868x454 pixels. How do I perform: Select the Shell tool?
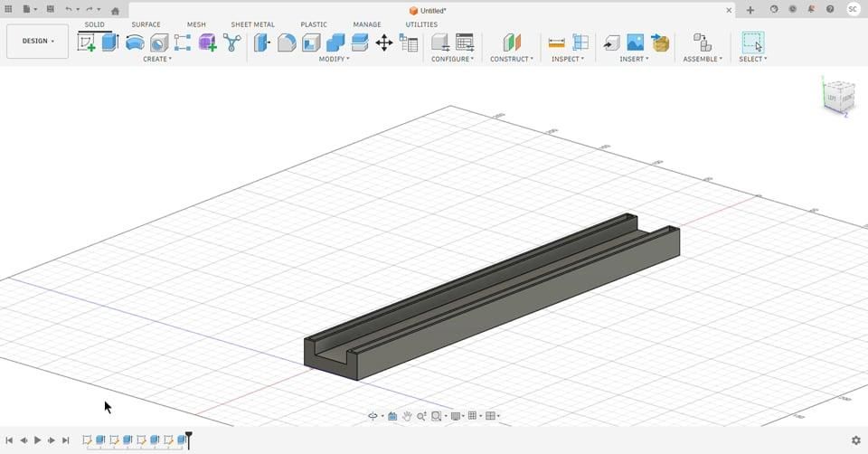coord(311,43)
